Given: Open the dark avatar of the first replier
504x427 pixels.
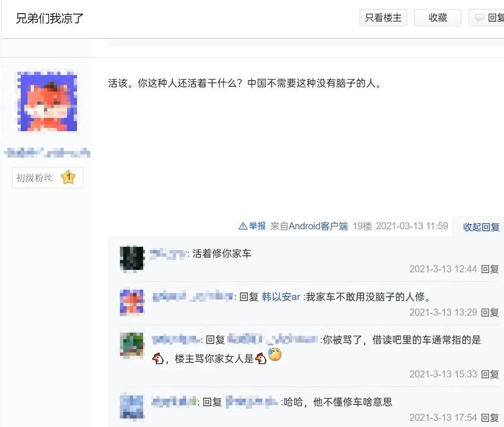Looking at the screenshot, I should pos(132,259).
